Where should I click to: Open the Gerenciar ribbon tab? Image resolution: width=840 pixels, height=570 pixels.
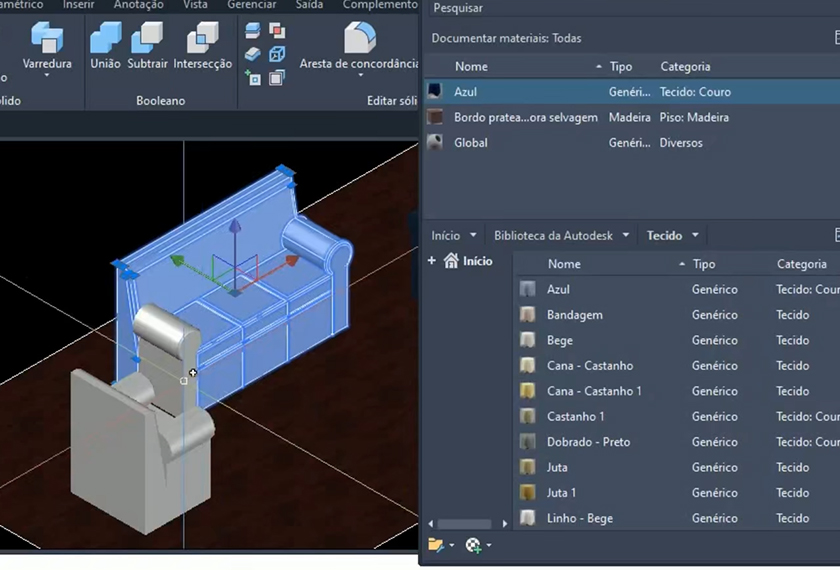251,5
